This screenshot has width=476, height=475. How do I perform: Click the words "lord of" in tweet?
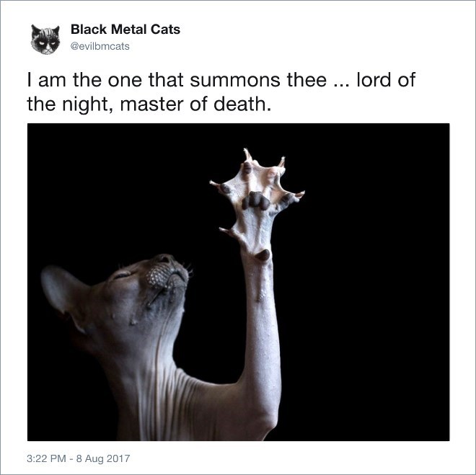click(386, 79)
